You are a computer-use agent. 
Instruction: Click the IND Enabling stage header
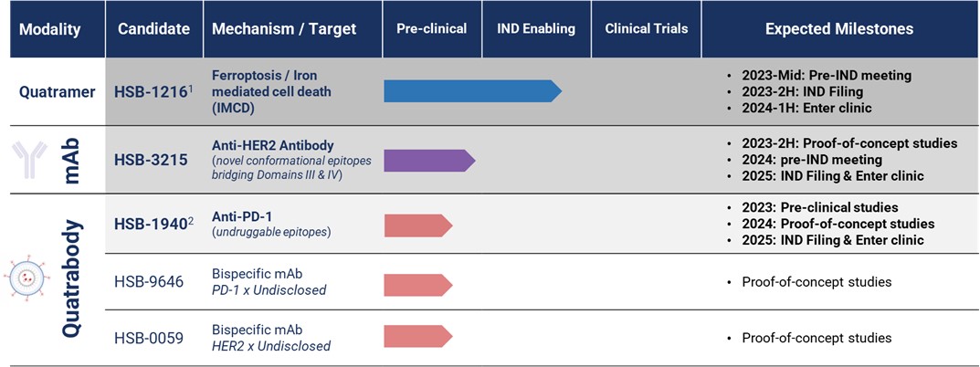[536, 29]
